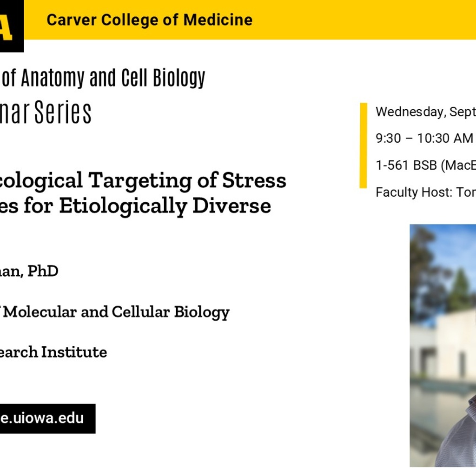Select the 1-561 BSB location line

(426, 165)
